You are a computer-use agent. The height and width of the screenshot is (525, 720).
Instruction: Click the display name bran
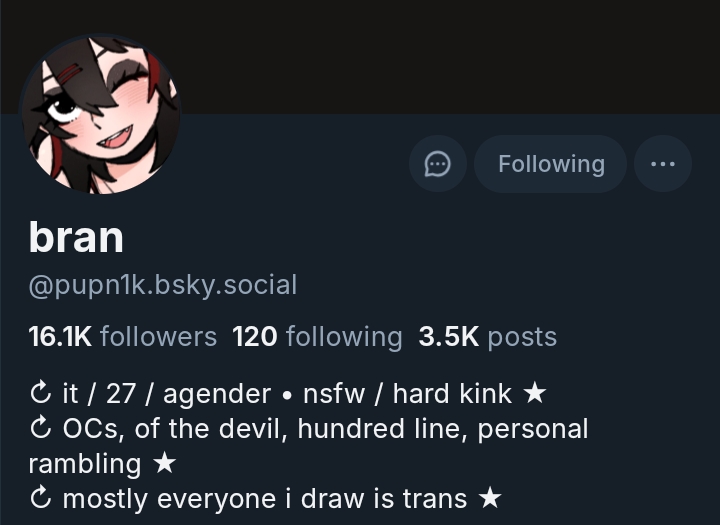point(76,237)
